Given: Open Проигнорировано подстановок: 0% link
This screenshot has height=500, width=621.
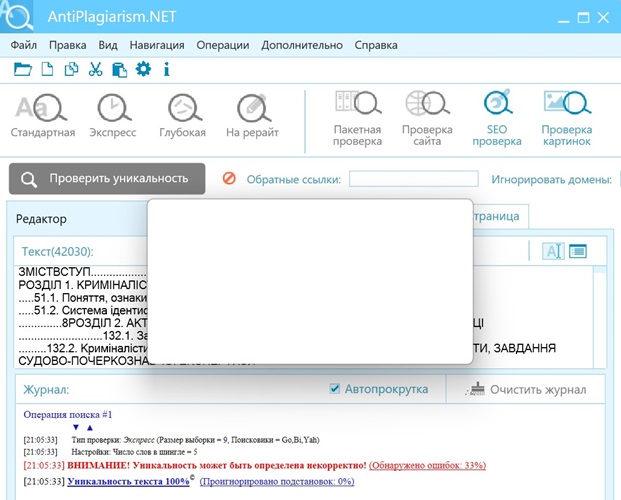Looking at the screenshot, I should [x=277, y=481].
